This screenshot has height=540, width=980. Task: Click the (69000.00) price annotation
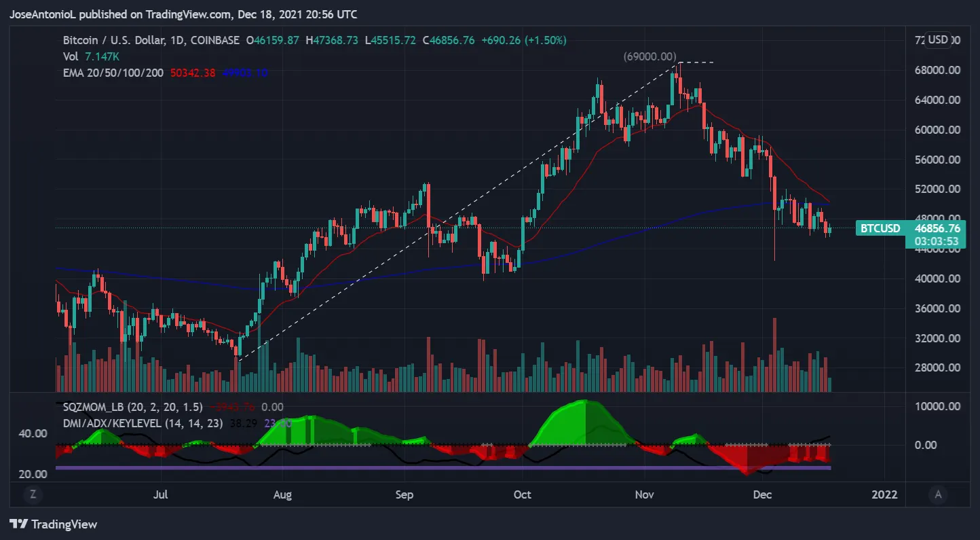650,56
